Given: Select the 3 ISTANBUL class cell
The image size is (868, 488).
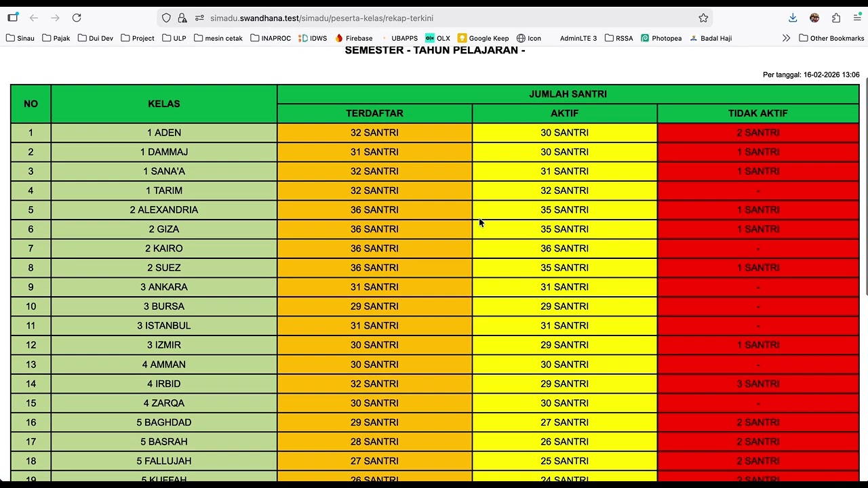Looking at the screenshot, I should click(164, 326).
